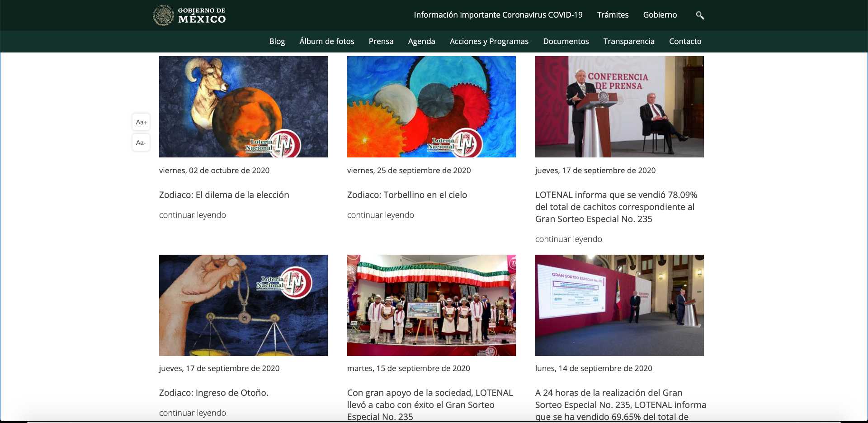Click date lunes, 14 de septiembre de 2020
The height and width of the screenshot is (423, 868).
[594, 368]
